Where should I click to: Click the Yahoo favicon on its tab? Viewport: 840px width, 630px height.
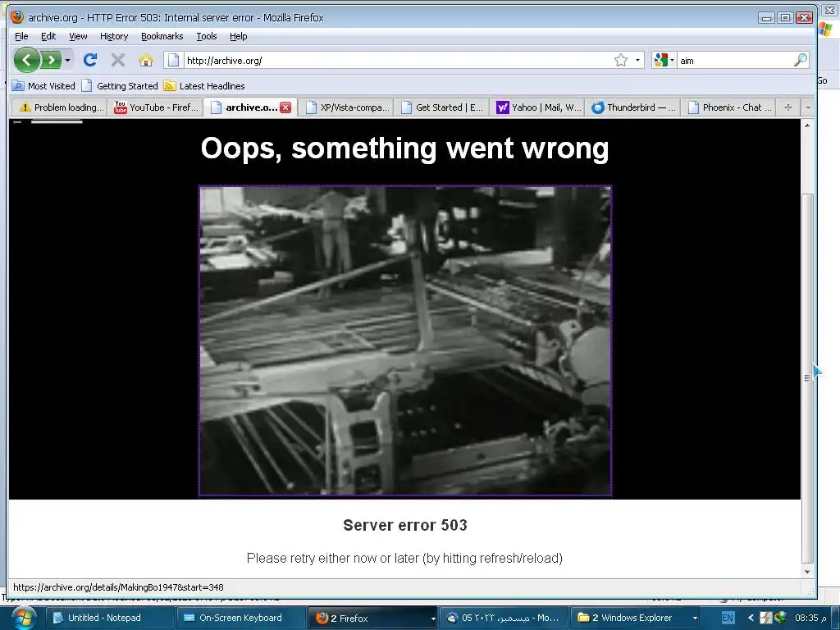pos(502,107)
